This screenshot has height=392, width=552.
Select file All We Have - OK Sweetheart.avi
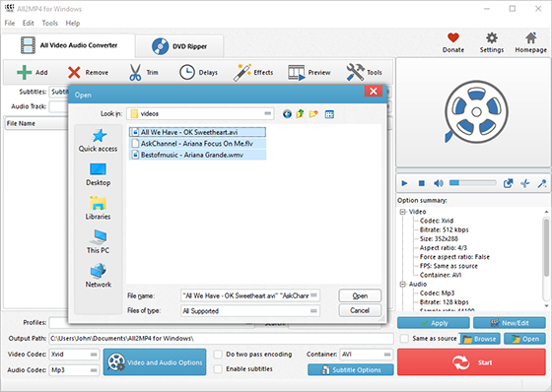197,132
